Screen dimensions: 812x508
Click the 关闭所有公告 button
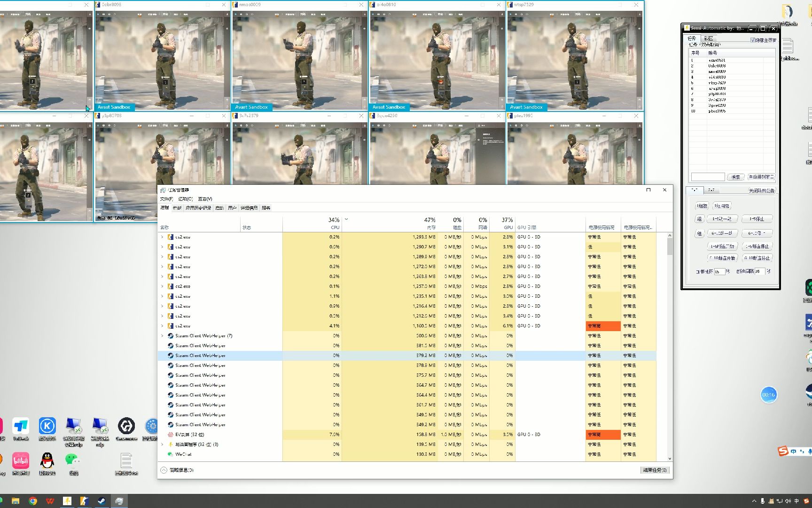(x=762, y=190)
